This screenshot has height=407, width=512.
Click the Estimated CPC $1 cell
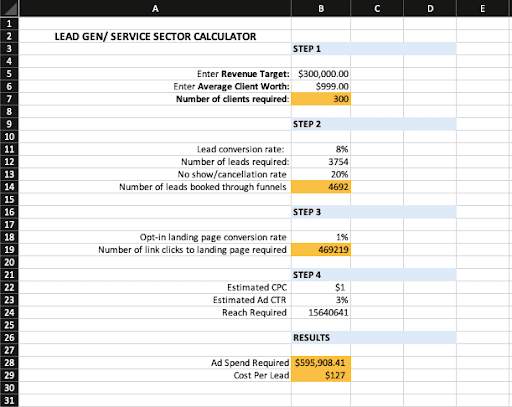coord(321,287)
